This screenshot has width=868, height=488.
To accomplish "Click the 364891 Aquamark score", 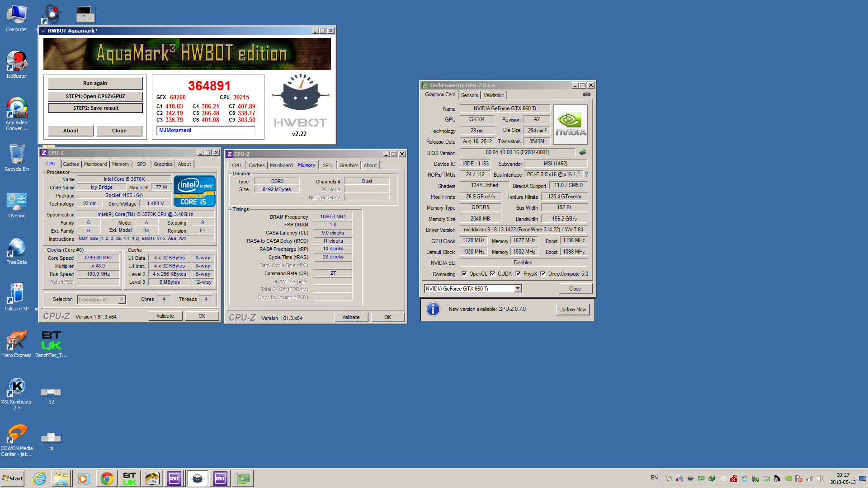I will pos(209,86).
